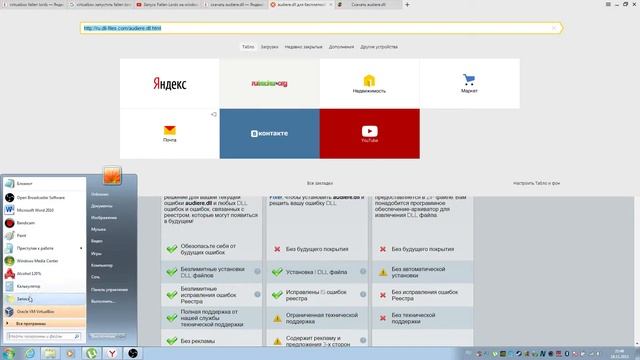This screenshot has height=360, width=640.
Task: Open Записки from Start menu
Action: pos(44,299)
